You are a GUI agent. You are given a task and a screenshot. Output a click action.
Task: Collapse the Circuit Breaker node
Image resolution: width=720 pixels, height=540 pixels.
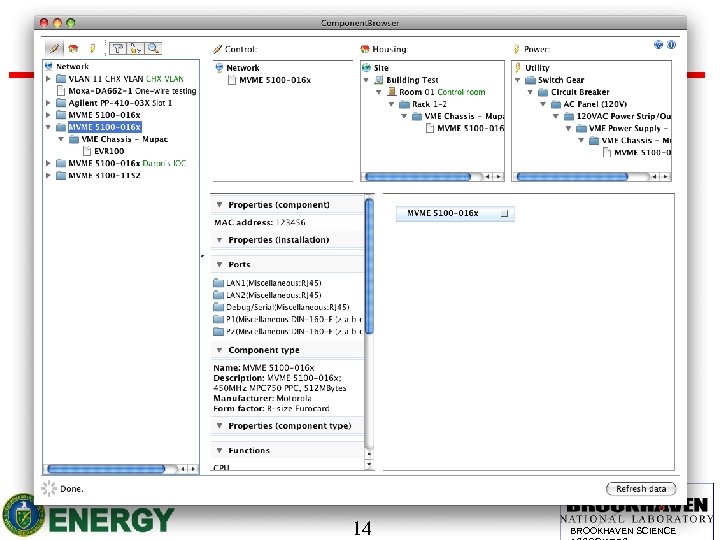(x=530, y=92)
